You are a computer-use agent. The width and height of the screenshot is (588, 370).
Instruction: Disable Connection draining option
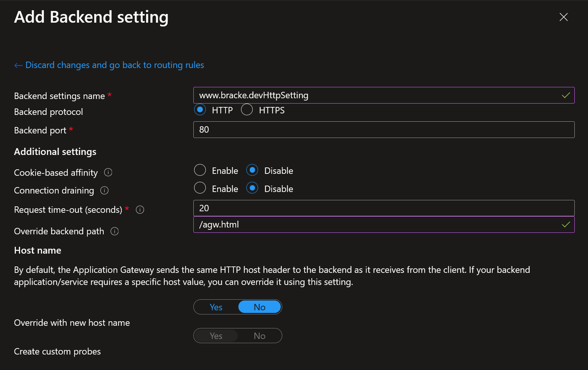(x=252, y=188)
